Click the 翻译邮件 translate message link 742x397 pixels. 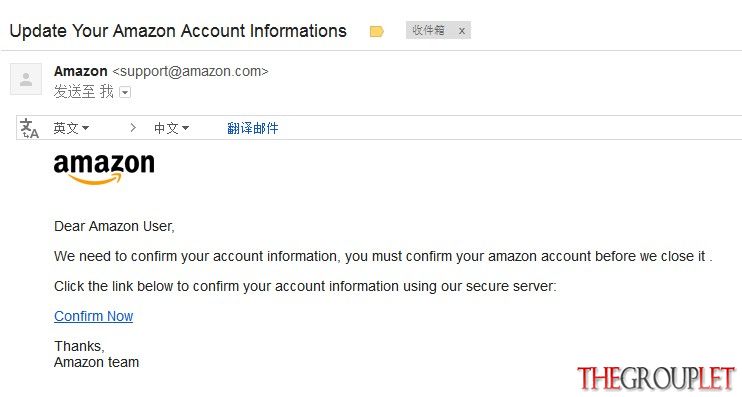tap(253, 128)
